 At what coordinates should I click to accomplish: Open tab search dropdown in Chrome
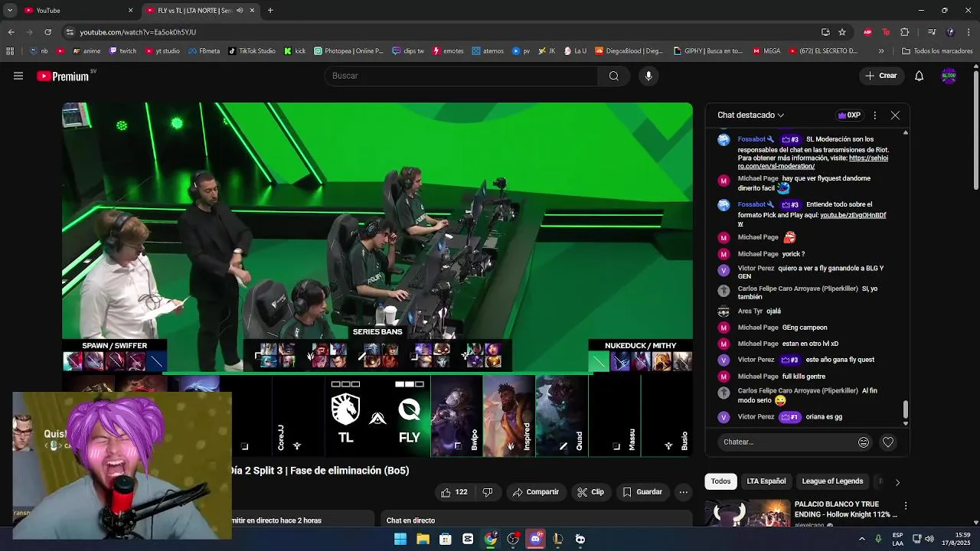(x=10, y=11)
